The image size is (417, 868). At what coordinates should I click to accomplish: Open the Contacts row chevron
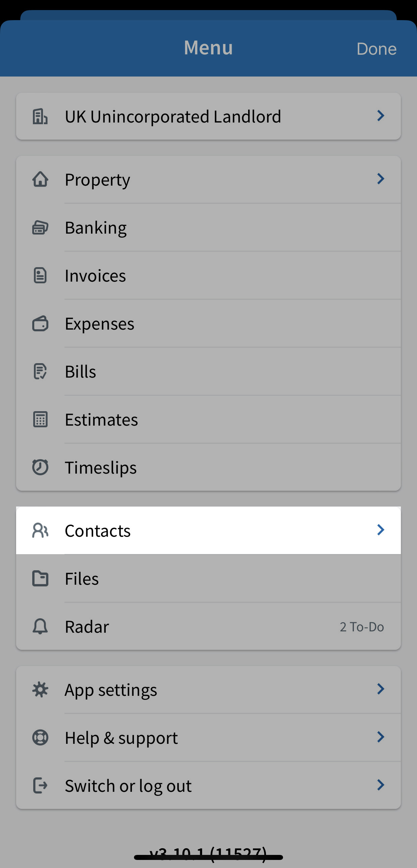381,530
